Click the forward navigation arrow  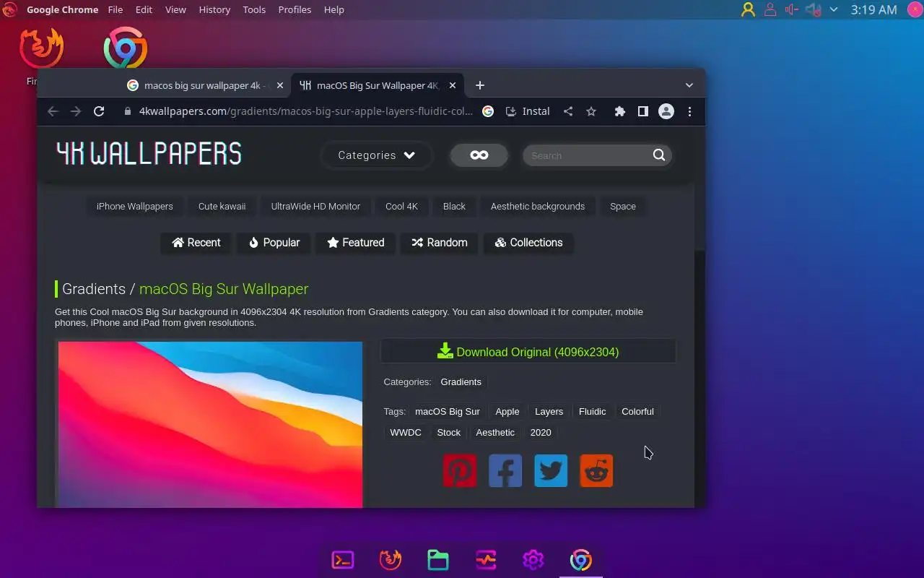click(76, 111)
